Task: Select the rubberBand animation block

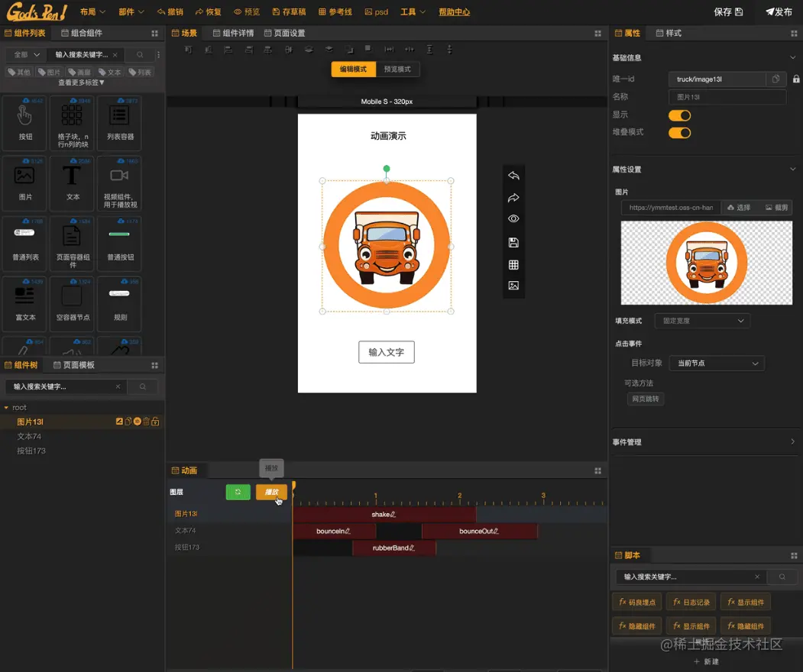Action: (393, 548)
